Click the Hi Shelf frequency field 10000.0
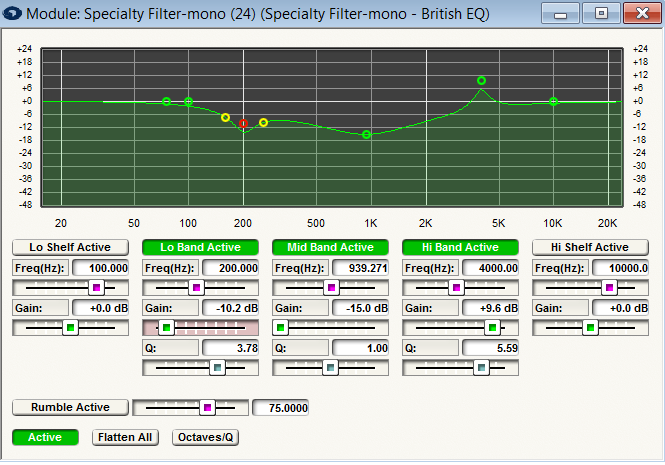The width and height of the screenshot is (665, 465). point(620,268)
